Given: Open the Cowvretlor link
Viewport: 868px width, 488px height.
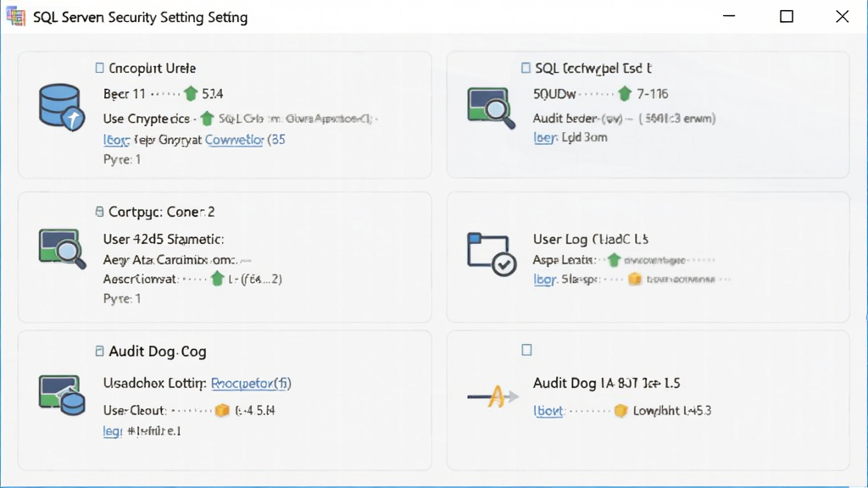Looking at the screenshot, I should [234, 140].
